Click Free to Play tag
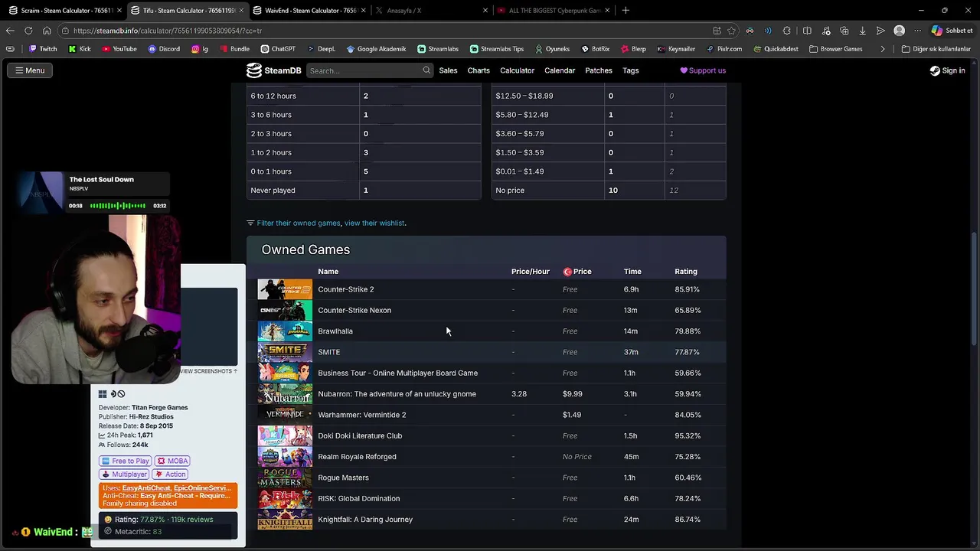Viewport: 980px width, 551px height. (x=126, y=461)
